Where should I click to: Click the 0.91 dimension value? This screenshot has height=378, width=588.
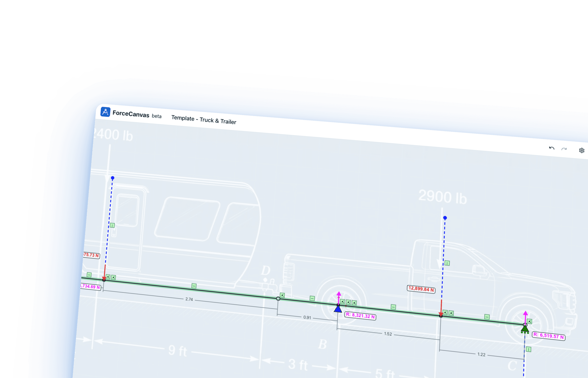[x=307, y=317]
